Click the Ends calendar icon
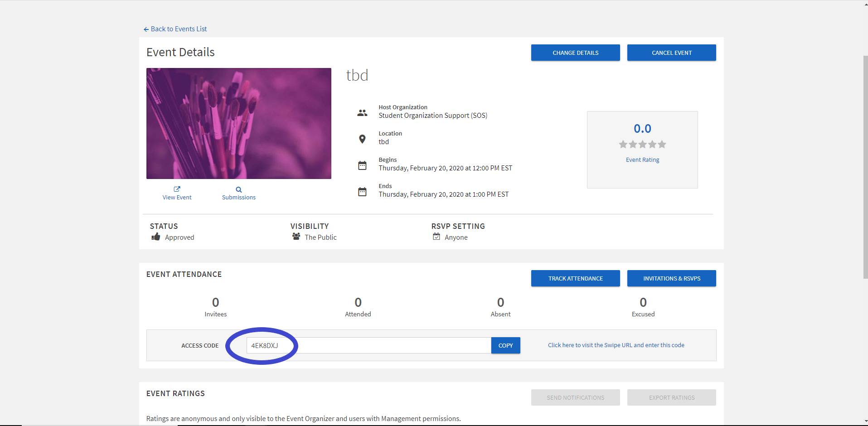Screen dimensions: 868x426 coord(362,192)
